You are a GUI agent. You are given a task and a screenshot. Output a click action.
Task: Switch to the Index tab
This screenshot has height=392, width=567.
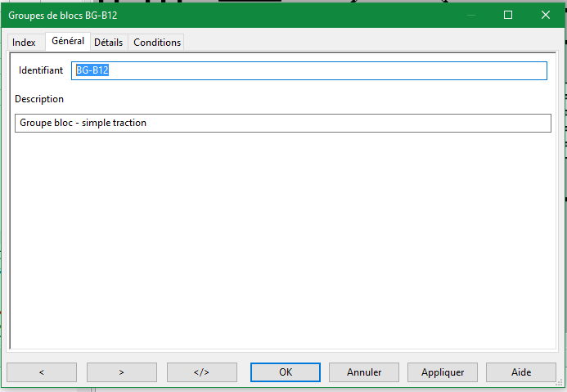pyautogui.click(x=24, y=42)
